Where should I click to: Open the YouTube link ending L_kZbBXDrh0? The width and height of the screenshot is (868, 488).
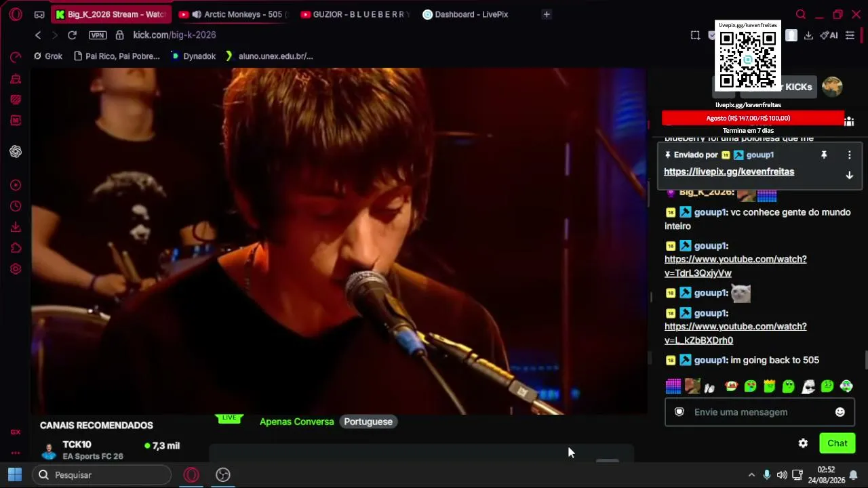click(735, 333)
